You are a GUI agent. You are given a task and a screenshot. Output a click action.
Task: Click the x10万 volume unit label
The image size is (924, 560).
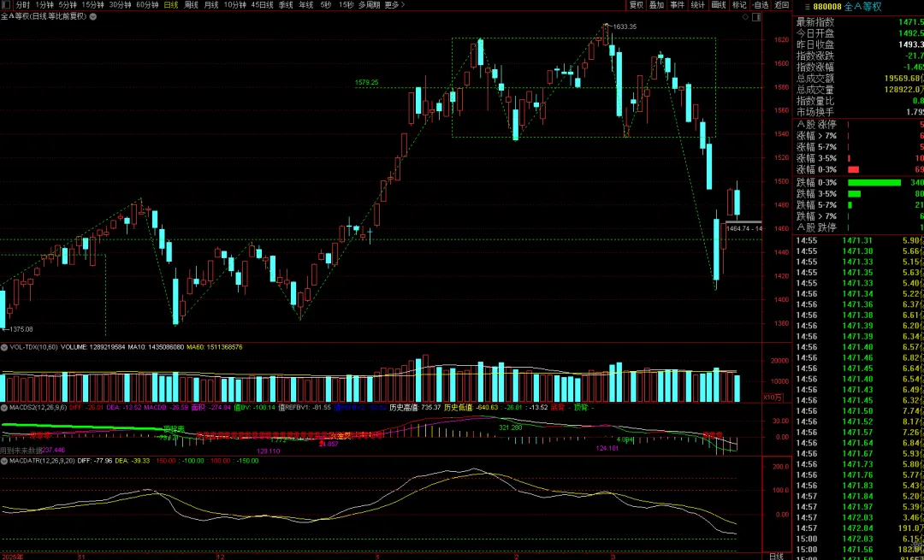773,398
